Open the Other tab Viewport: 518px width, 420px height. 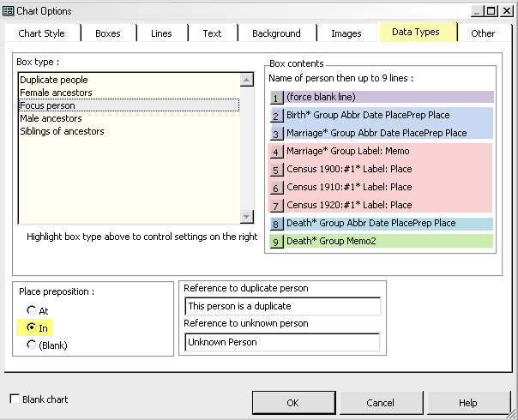pos(483,33)
